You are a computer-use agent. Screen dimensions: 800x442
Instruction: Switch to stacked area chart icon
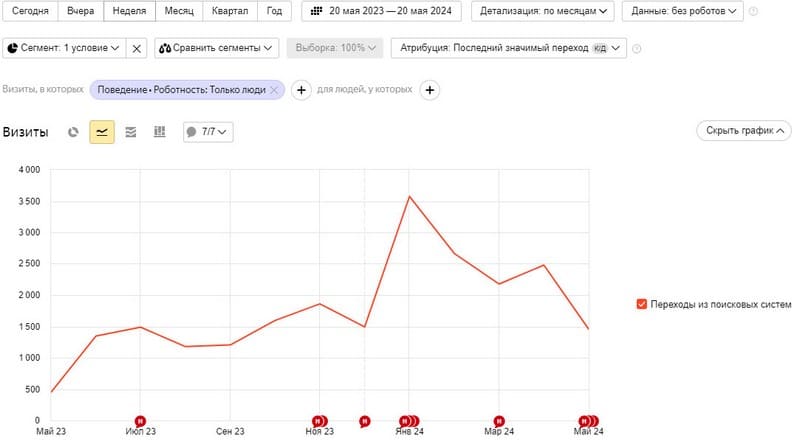pyautogui.click(x=131, y=132)
